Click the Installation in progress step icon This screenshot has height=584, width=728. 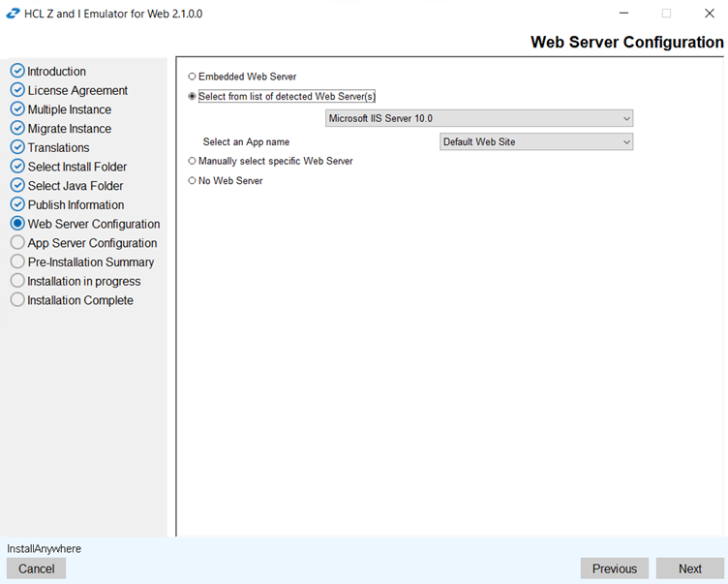pyautogui.click(x=17, y=280)
